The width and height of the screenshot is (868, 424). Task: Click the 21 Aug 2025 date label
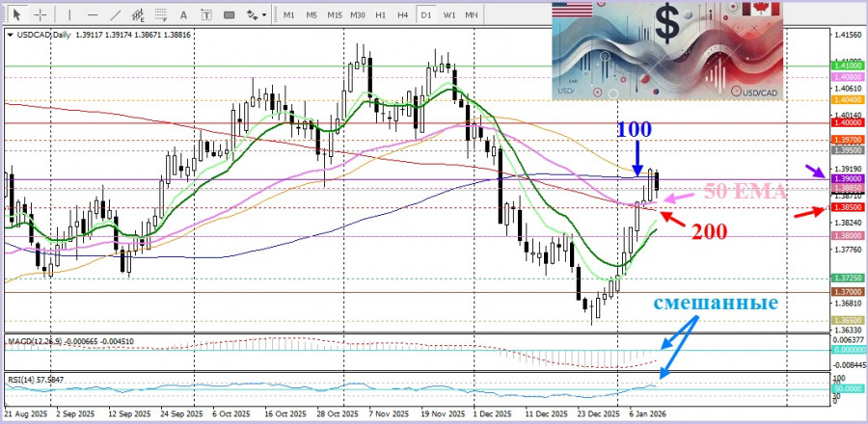click(24, 414)
